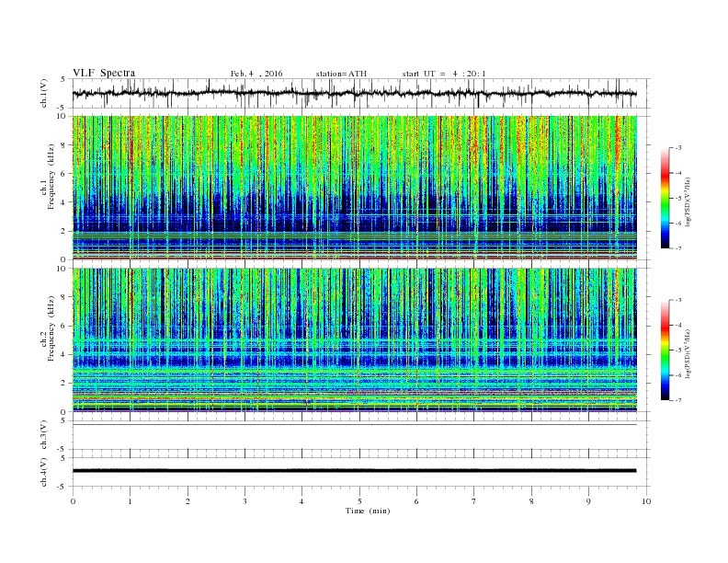Click the ch.1 voltage waveform trace
Viewport: 728px width, 563px height.
pyautogui.click(x=354, y=93)
